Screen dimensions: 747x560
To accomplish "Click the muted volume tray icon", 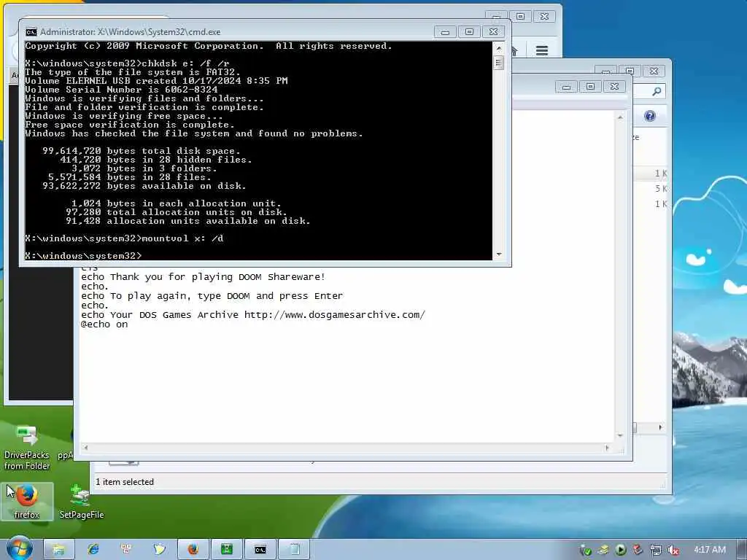I will tap(673, 550).
